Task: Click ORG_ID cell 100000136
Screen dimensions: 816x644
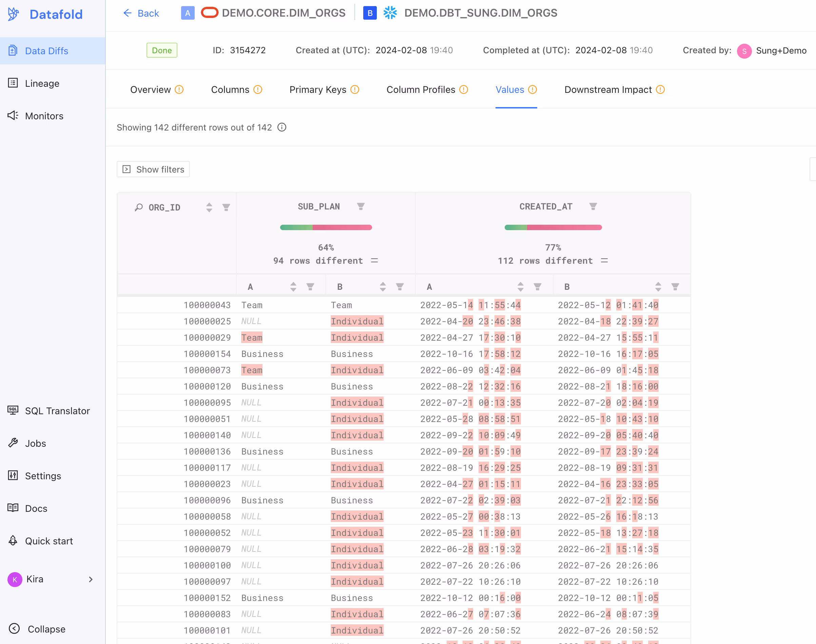Action: coord(207,451)
